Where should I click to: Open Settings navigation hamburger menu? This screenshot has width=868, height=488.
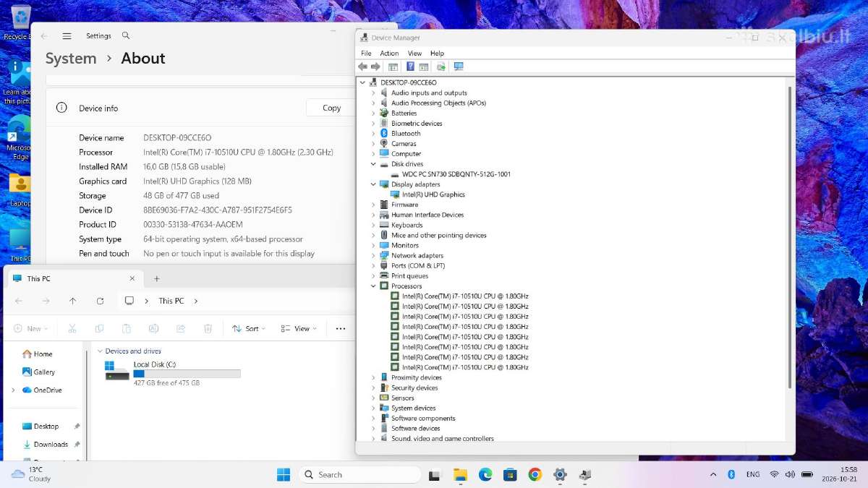click(x=67, y=36)
